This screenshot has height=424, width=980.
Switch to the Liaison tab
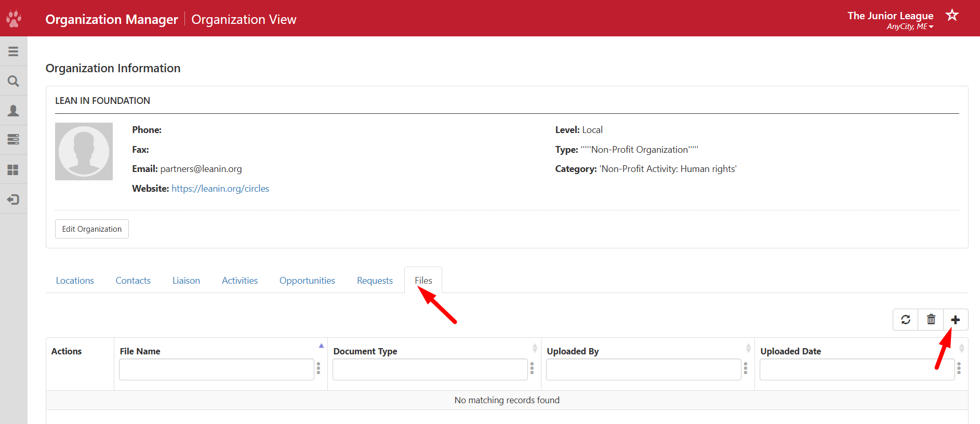(x=186, y=281)
